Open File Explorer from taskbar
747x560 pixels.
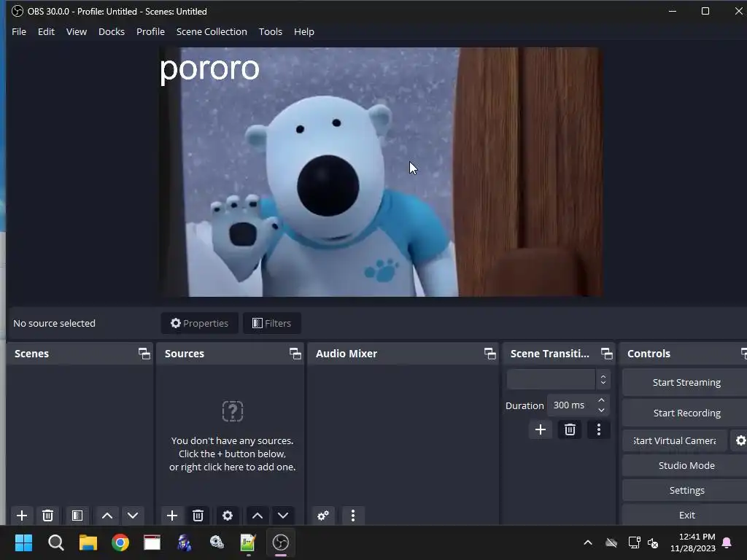(x=88, y=542)
